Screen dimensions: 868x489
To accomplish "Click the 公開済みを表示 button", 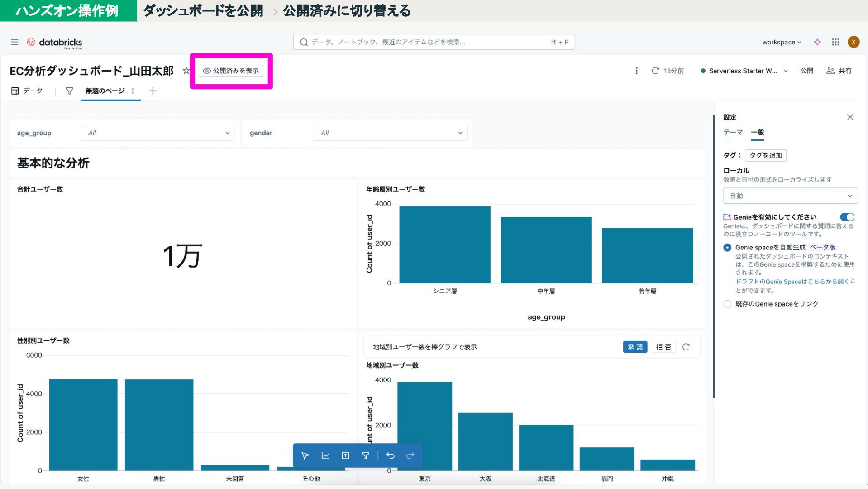I will [x=231, y=71].
